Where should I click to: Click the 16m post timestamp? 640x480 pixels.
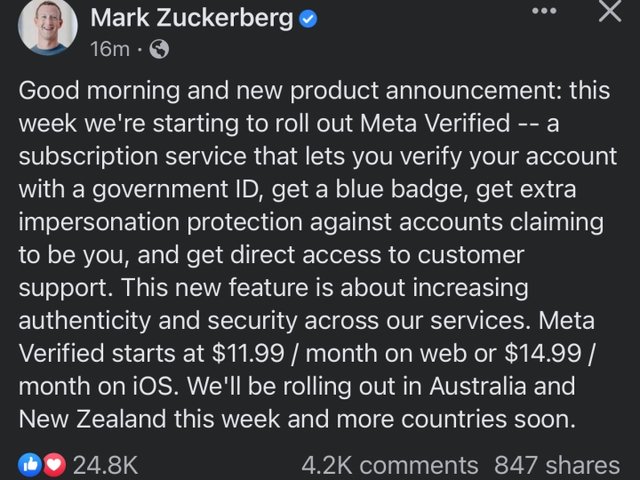[x=107, y=48]
